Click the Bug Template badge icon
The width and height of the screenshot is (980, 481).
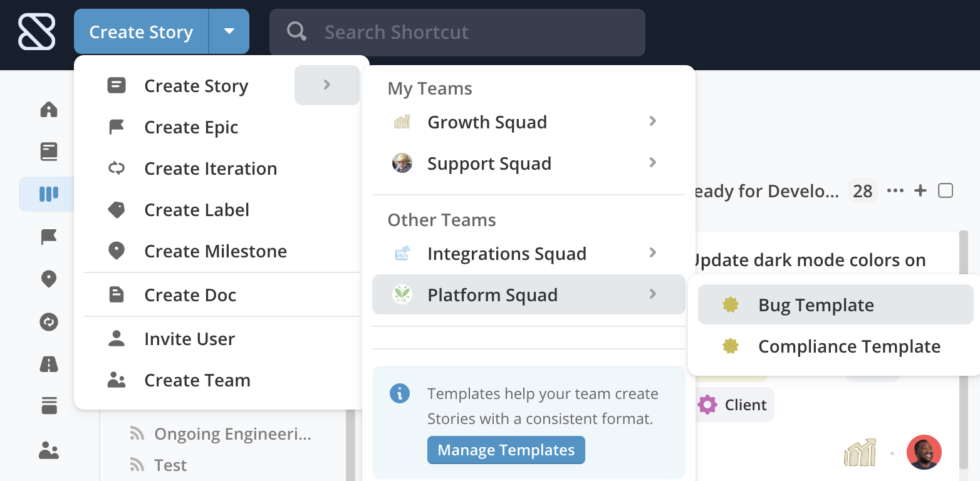(731, 305)
